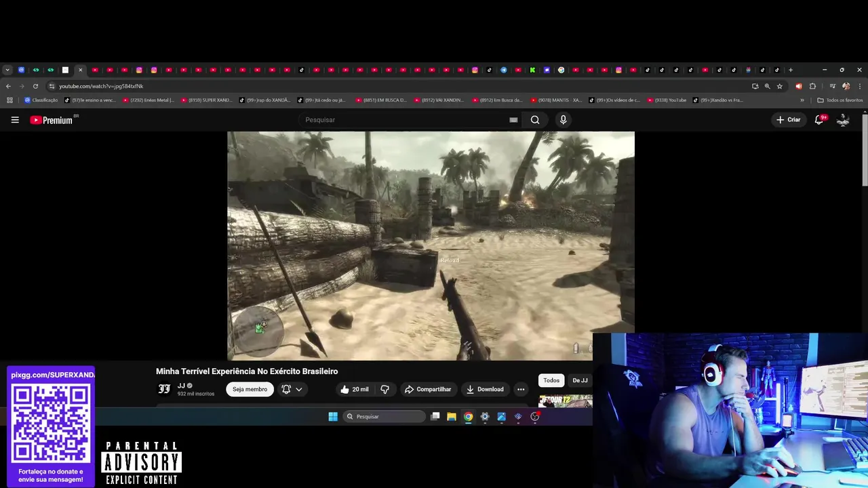
Task: Expand the notification bell options dropdown
Action: coord(299,389)
